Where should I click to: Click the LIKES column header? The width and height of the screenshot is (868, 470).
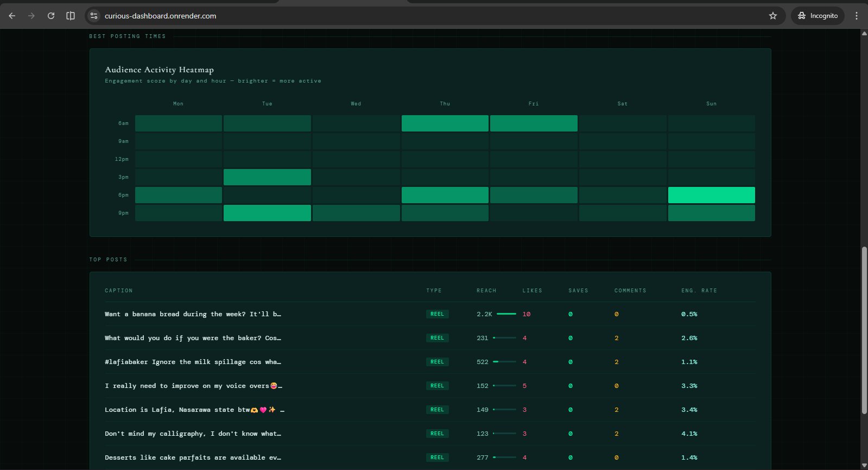tap(532, 291)
